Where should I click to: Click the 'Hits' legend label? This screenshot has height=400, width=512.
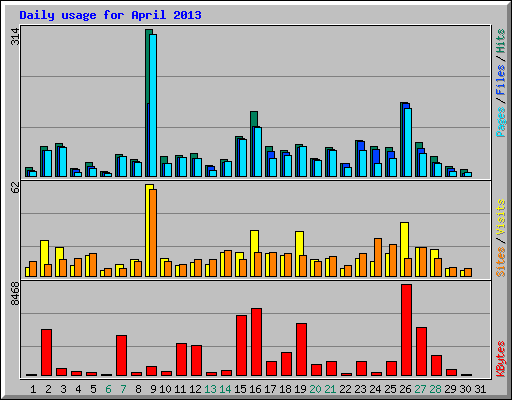point(500,41)
